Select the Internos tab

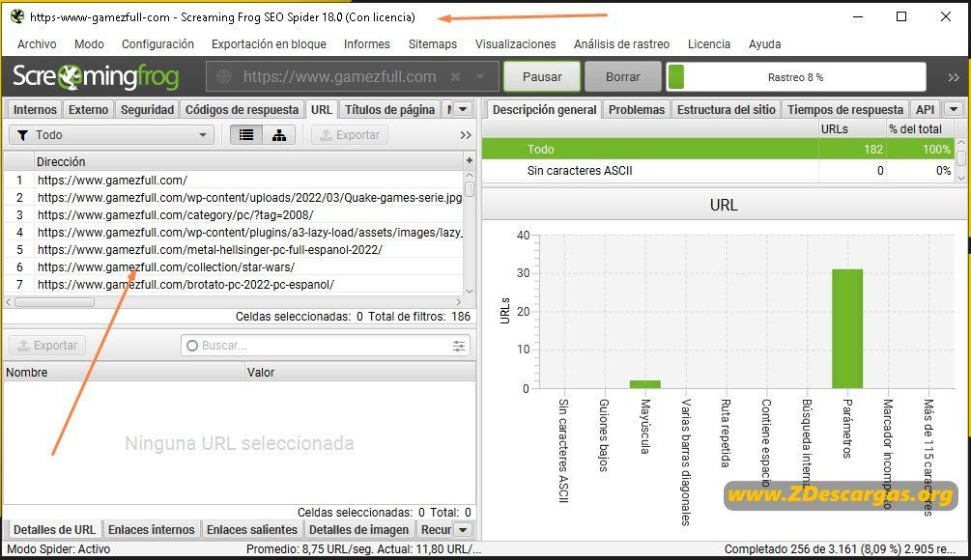coord(35,109)
